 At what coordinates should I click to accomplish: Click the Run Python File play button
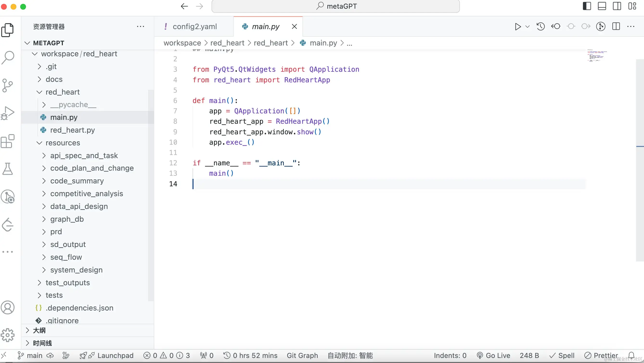click(x=518, y=26)
